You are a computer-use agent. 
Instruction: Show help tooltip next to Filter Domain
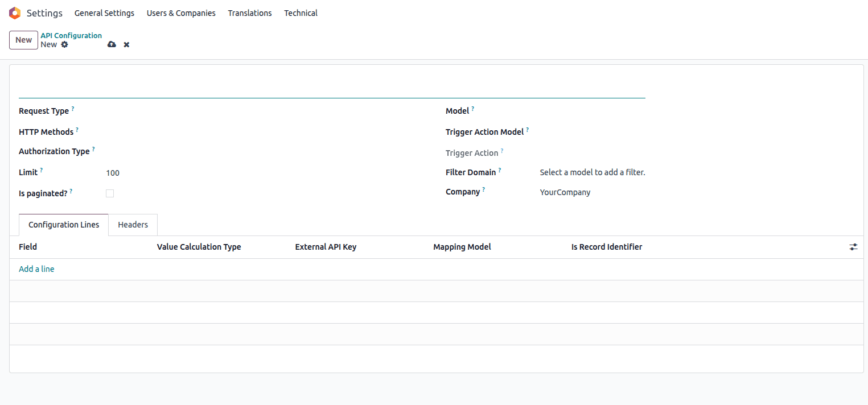point(500,170)
